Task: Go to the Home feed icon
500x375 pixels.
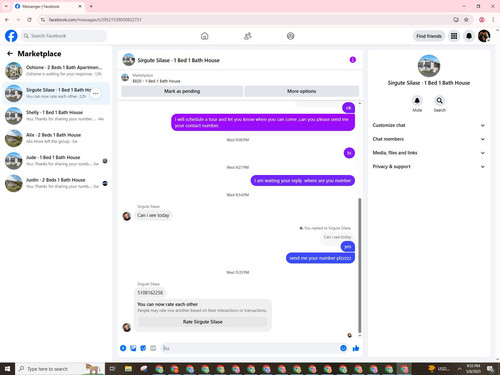Action: (x=205, y=36)
